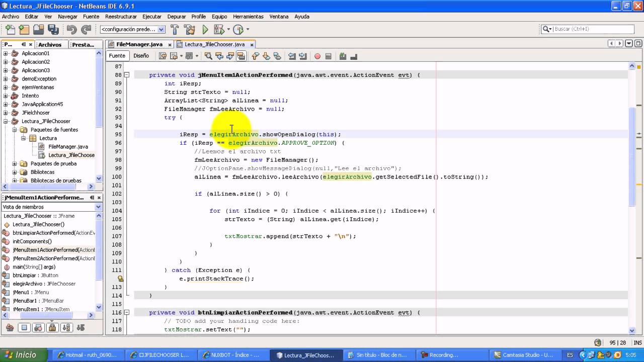Expand the Aplicacion01 project node

pos(6,53)
